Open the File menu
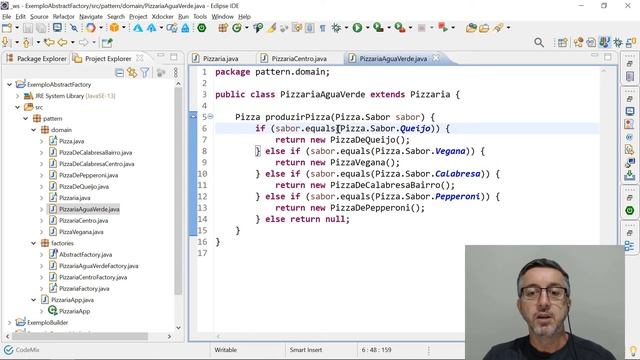Viewport: 640px width, 360px height. click(x=7, y=17)
